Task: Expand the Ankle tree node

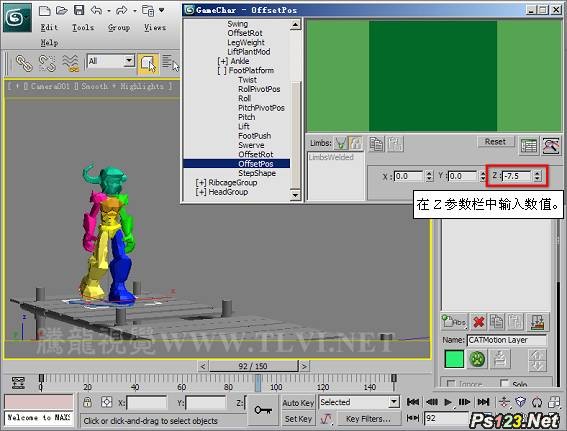Action: [222, 61]
